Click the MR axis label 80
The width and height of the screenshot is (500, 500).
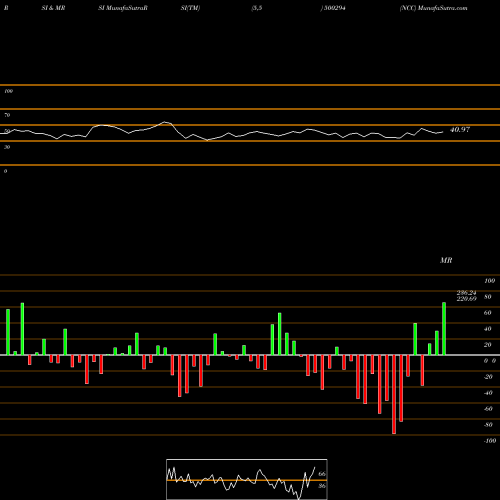point(487,297)
